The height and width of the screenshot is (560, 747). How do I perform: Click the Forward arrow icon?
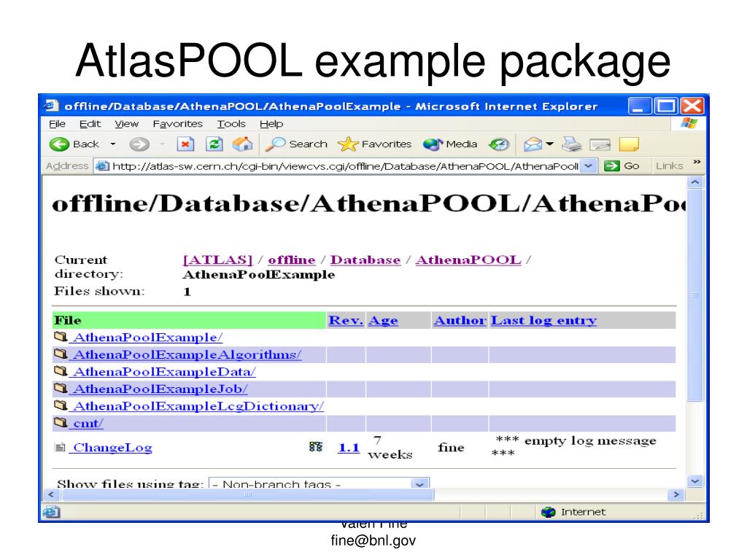(139, 144)
